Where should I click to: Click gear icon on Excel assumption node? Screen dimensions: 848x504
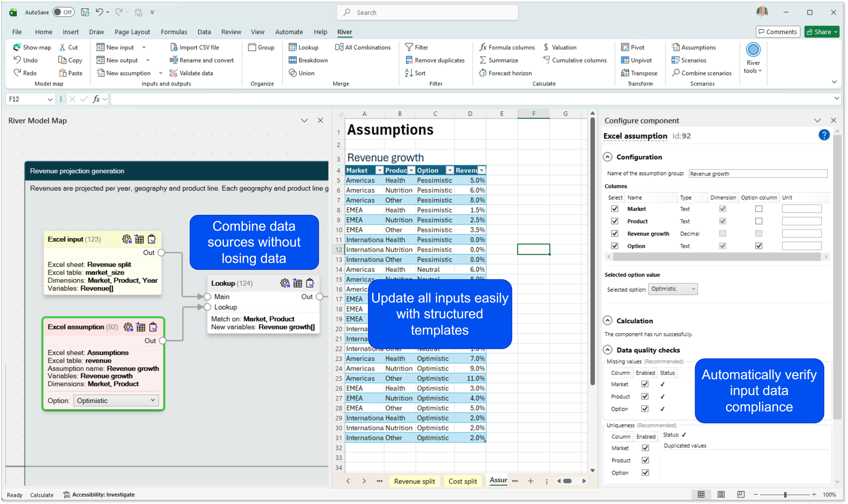coord(128,327)
